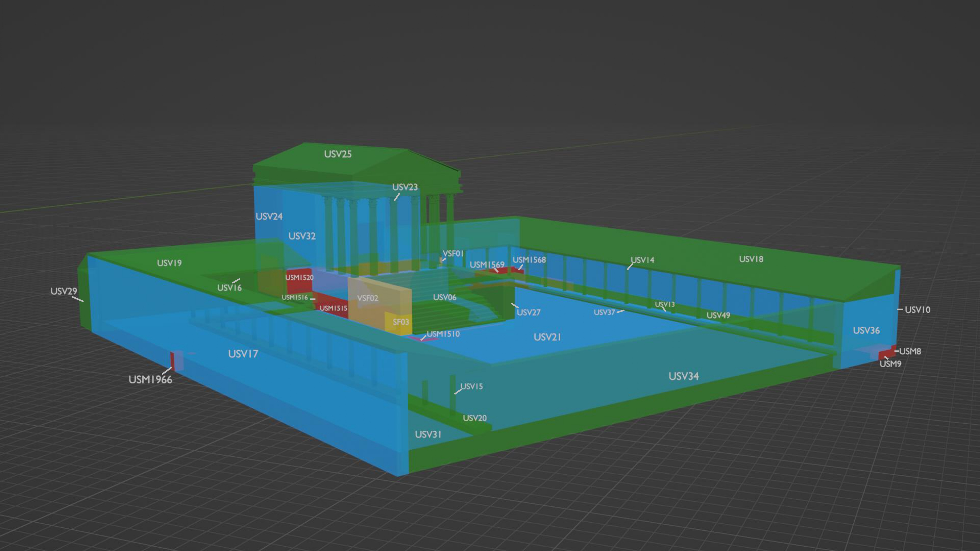Image resolution: width=980 pixels, height=551 pixels.
Task: Click the USV34 label
Action: click(683, 376)
